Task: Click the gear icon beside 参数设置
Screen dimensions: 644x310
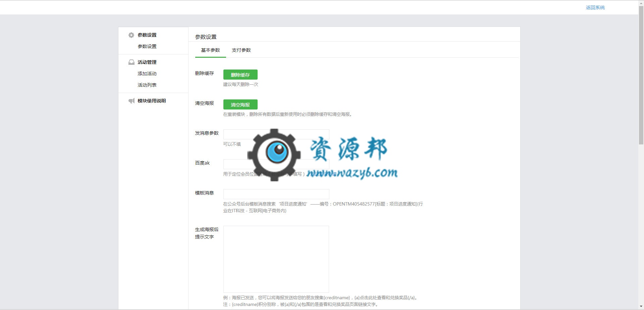Action: (x=131, y=35)
